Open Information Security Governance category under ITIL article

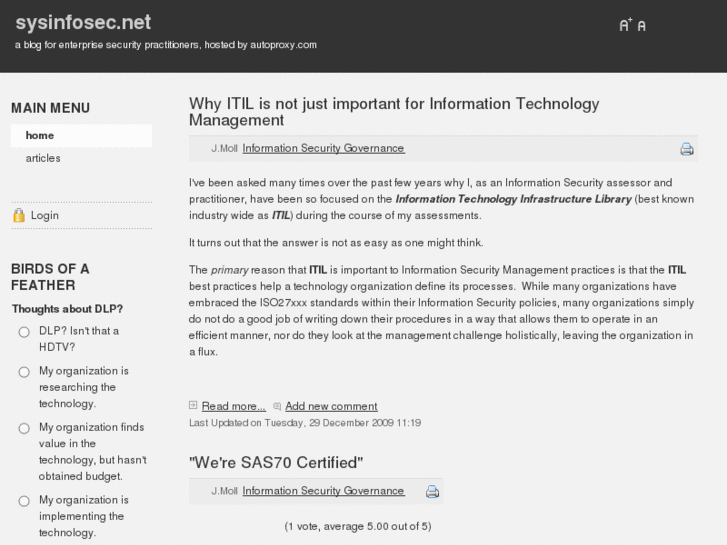pyautogui.click(x=323, y=148)
